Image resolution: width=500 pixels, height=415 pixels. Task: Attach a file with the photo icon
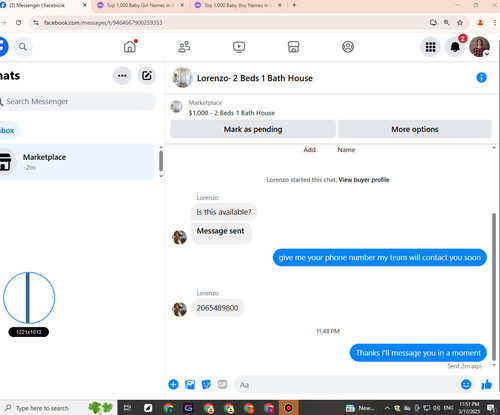pyautogui.click(x=190, y=385)
